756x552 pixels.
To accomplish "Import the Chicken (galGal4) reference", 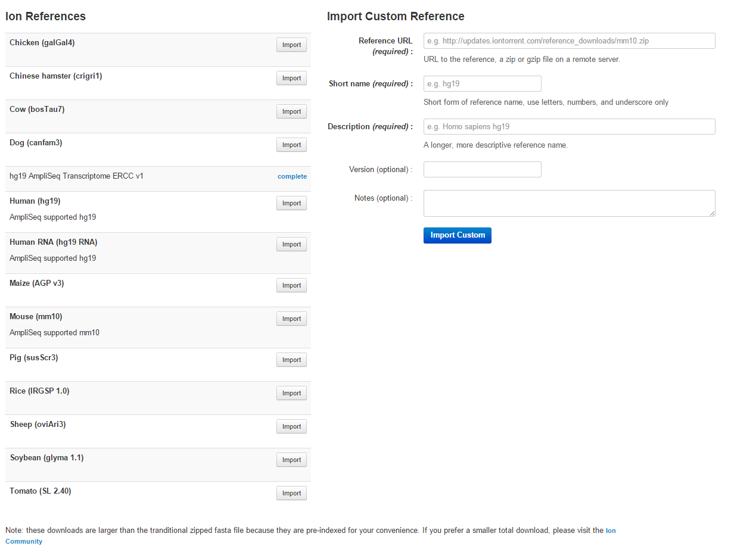I will tap(291, 45).
